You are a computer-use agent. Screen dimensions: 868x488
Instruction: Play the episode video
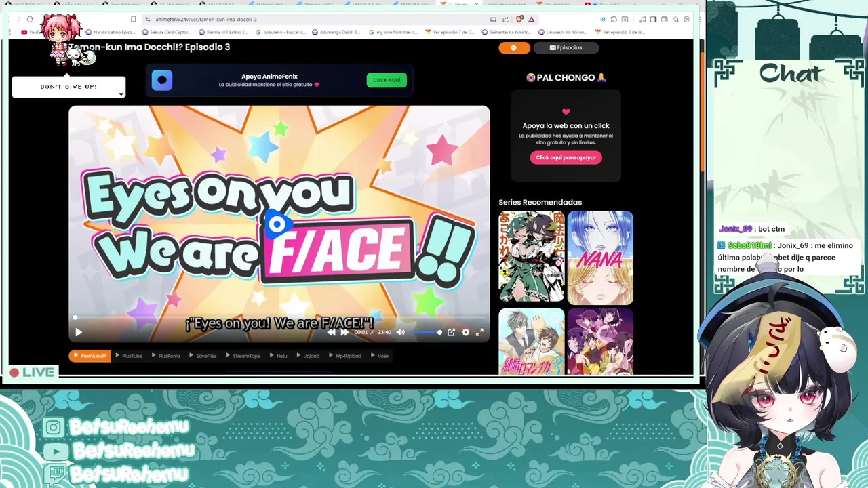pos(79,332)
